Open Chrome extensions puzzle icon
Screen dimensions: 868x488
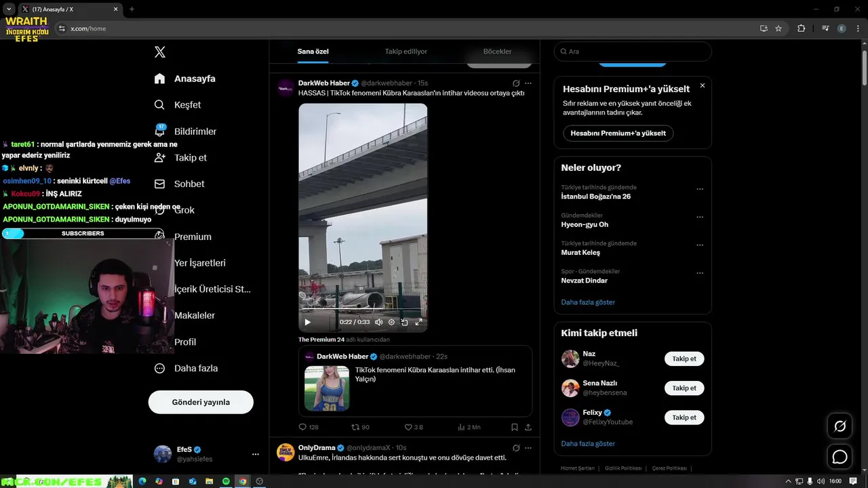pyautogui.click(x=801, y=28)
